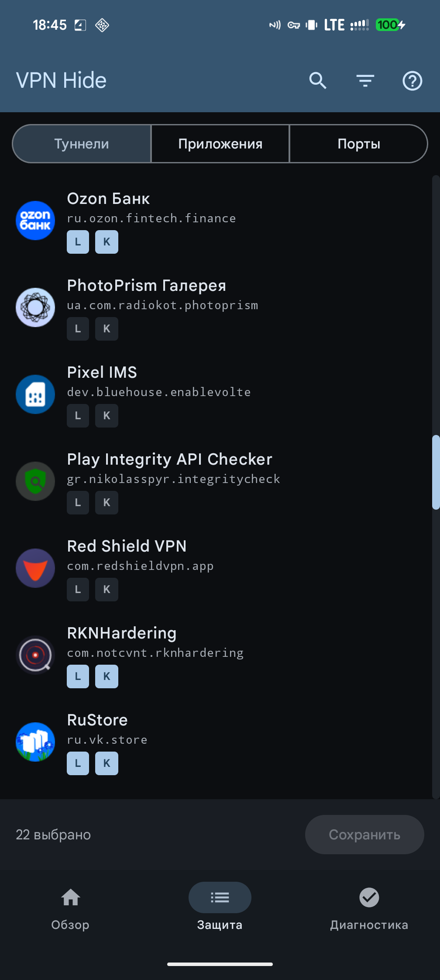This screenshot has height=980, width=440.
Task: Tap the Pixel IMS app icon
Action: [35, 394]
